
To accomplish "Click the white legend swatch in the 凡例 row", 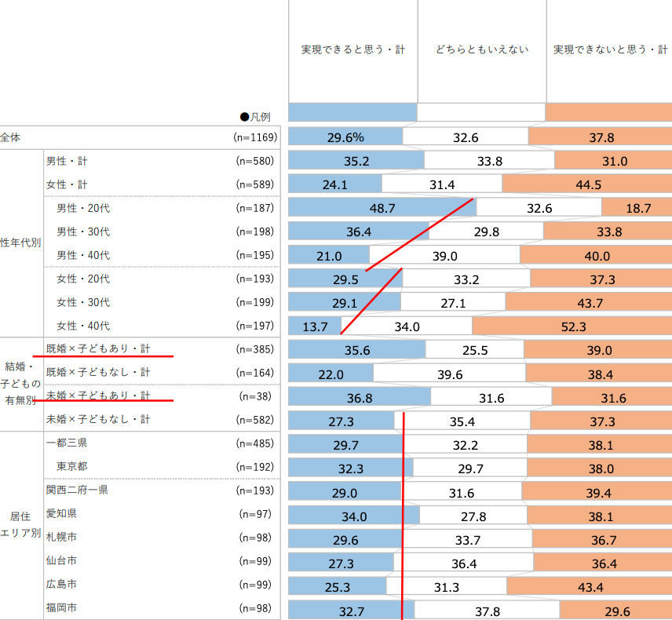I will 480,112.
